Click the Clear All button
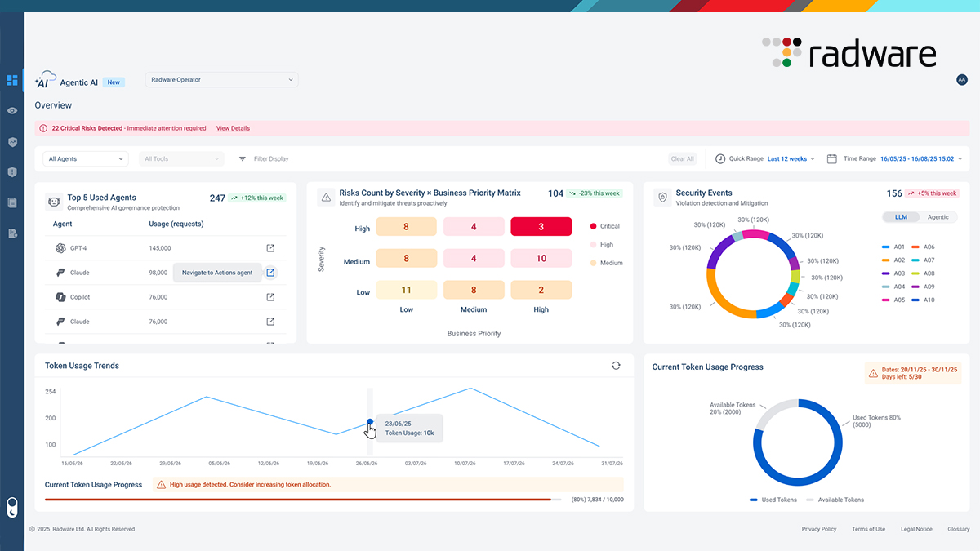This screenshot has width=980, height=551. point(683,159)
